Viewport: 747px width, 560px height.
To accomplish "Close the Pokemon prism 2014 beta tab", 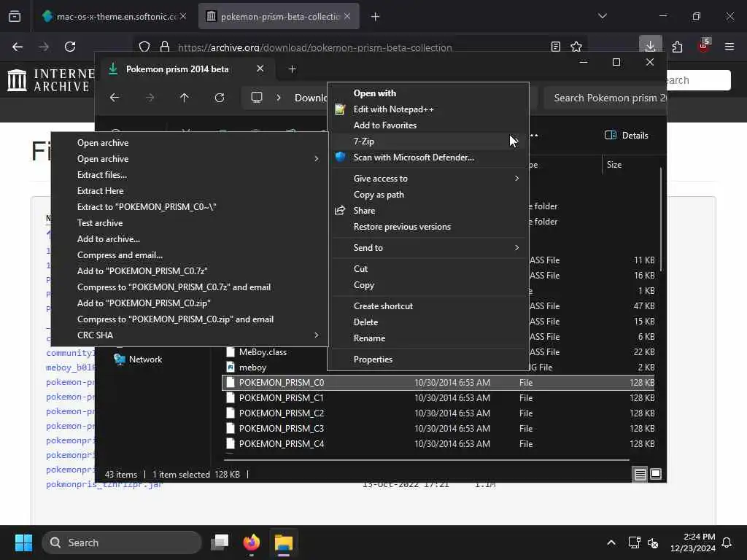I will [260, 69].
